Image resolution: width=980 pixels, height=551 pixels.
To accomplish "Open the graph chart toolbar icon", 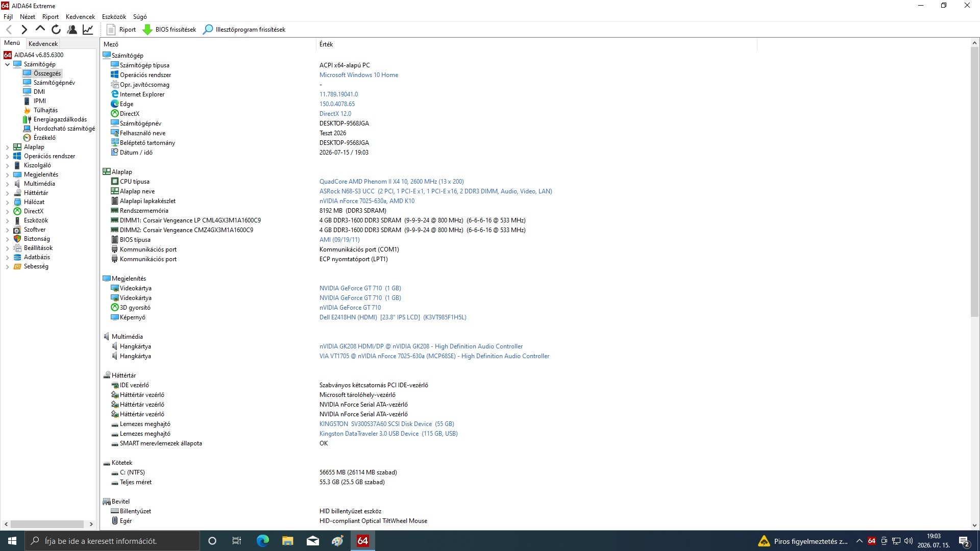I will point(88,30).
